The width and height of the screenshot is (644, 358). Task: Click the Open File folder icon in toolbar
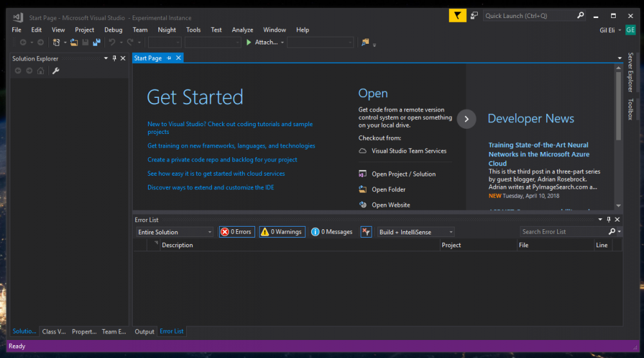[x=74, y=42]
